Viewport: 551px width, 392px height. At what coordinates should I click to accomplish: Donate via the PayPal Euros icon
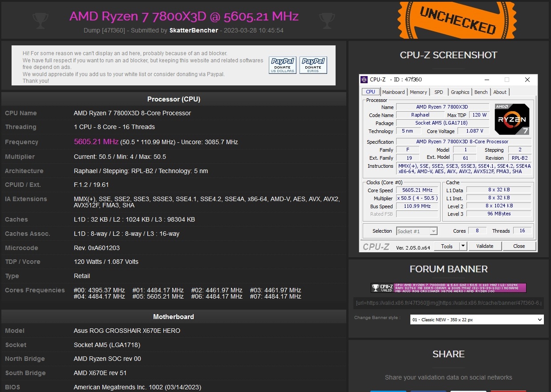point(313,65)
